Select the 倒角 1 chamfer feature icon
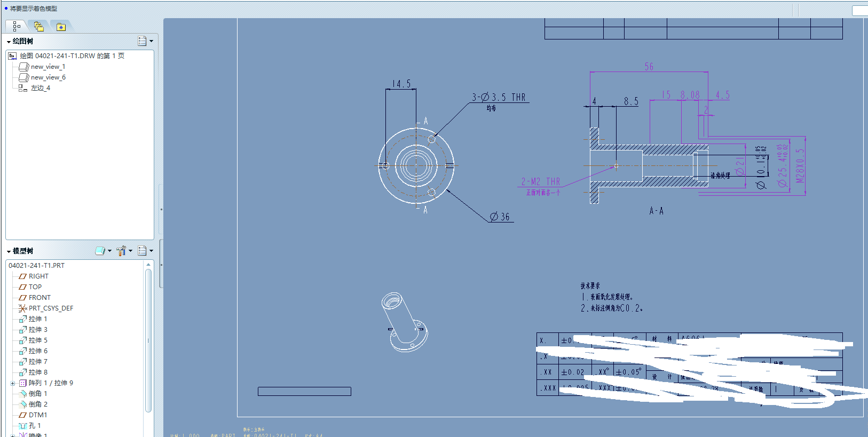 coord(22,394)
